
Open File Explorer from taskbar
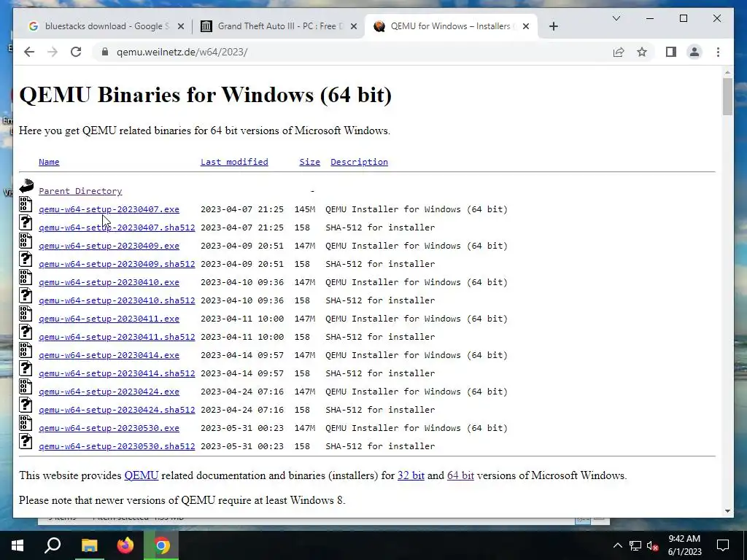pos(89,545)
